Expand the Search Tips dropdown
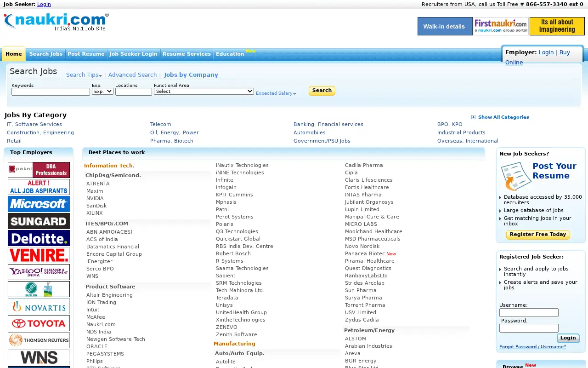Viewport: 588px width, 368px height. point(84,75)
